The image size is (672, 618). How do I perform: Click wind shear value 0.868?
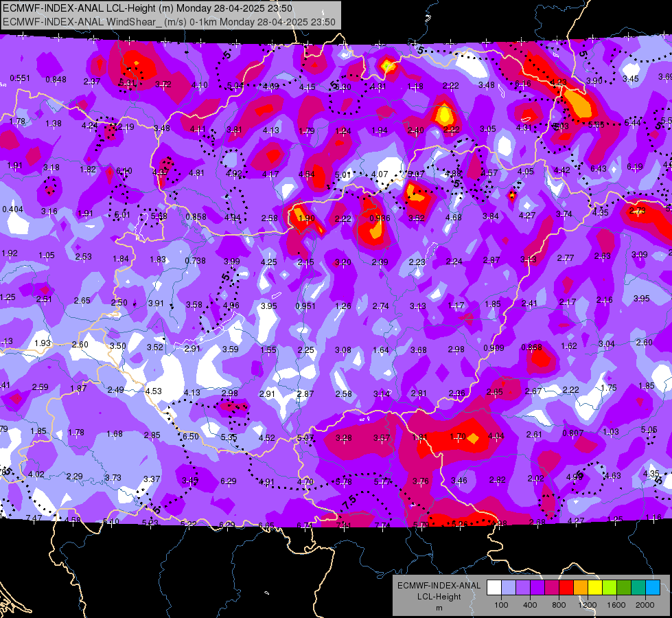531,347
